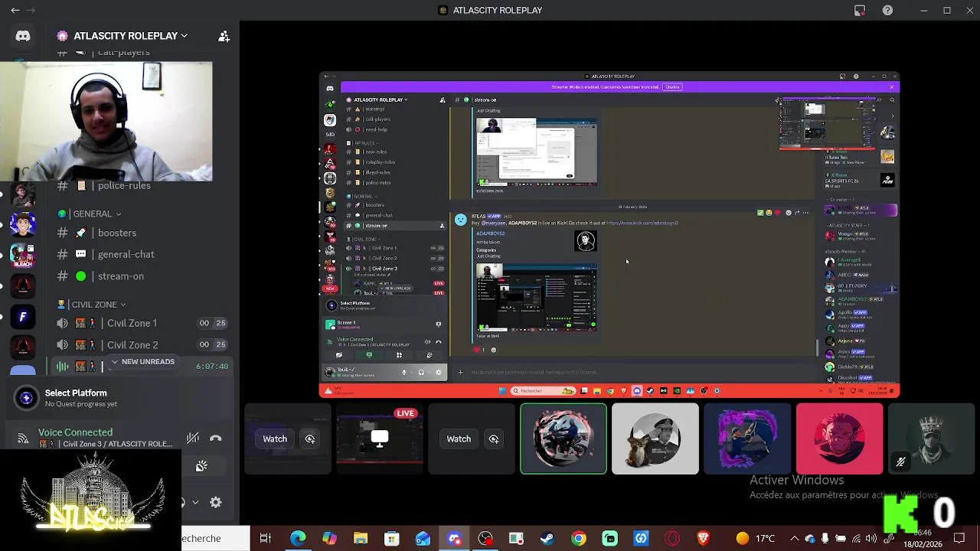The height and width of the screenshot is (551, 980).
Task: Open Copilot from the taskbar
Action: click(329, 539)
